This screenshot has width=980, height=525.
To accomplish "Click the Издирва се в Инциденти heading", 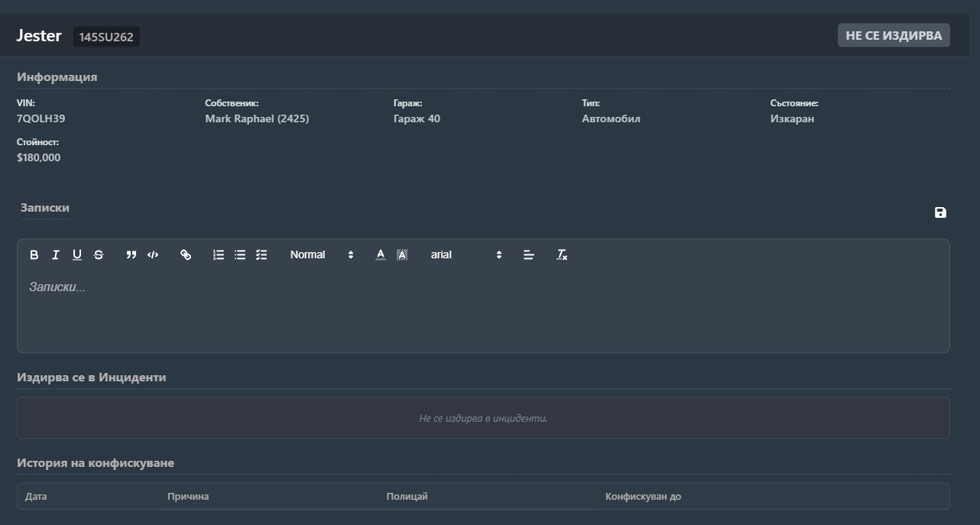I will (92, 378).
